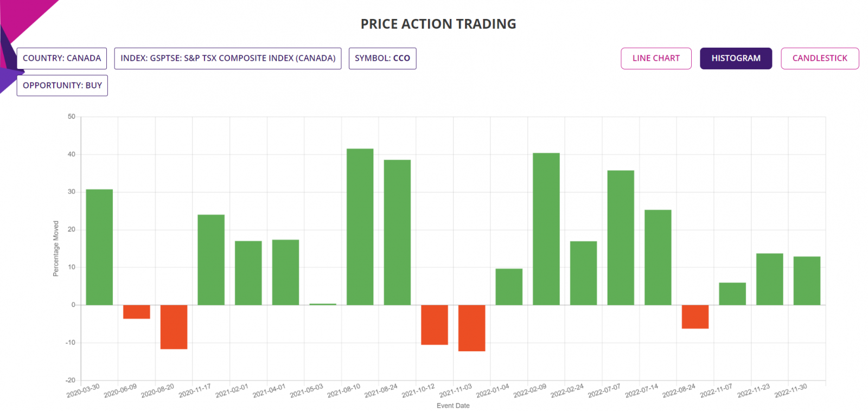
Task: Click the green bar for 2022-01-04
Action: pyautogui.click(x=509, y=287)
